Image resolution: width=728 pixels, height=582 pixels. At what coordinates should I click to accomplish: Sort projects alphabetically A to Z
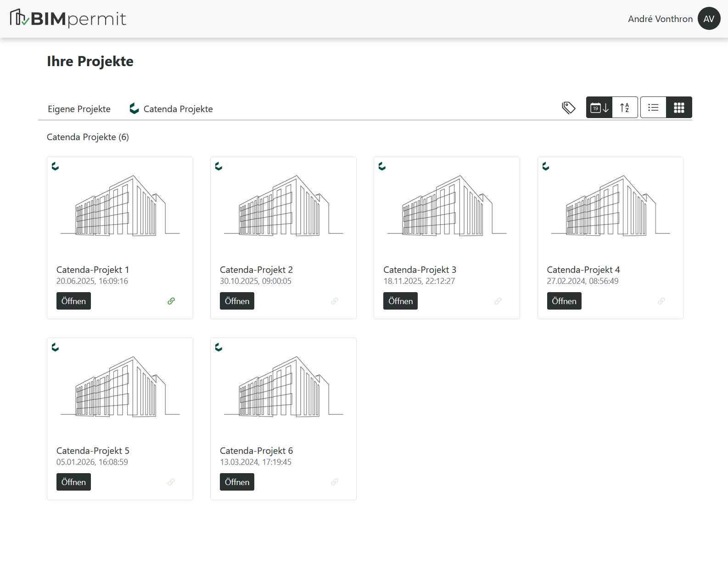pos(625,107)
